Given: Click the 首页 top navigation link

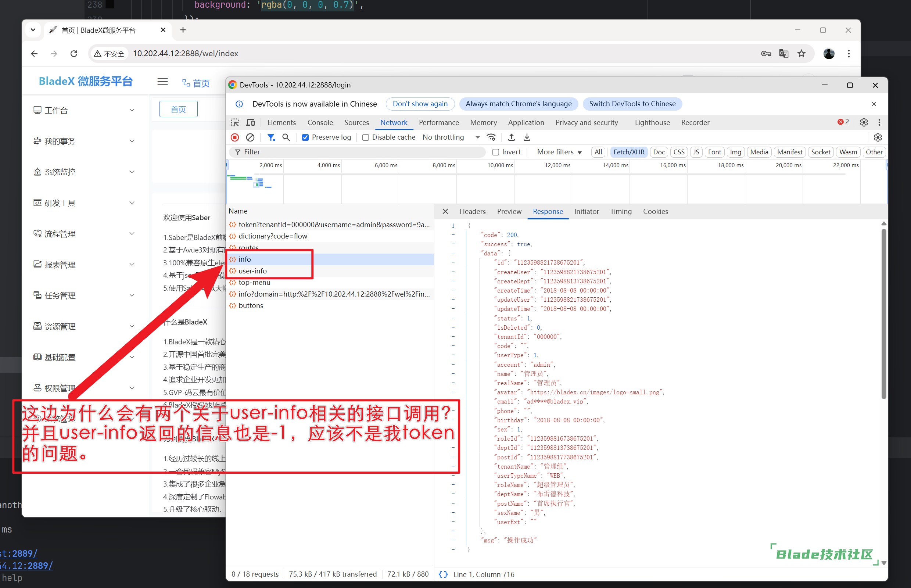Looking at the screenshot, I should pyautogui.click(x=196, y=83).
